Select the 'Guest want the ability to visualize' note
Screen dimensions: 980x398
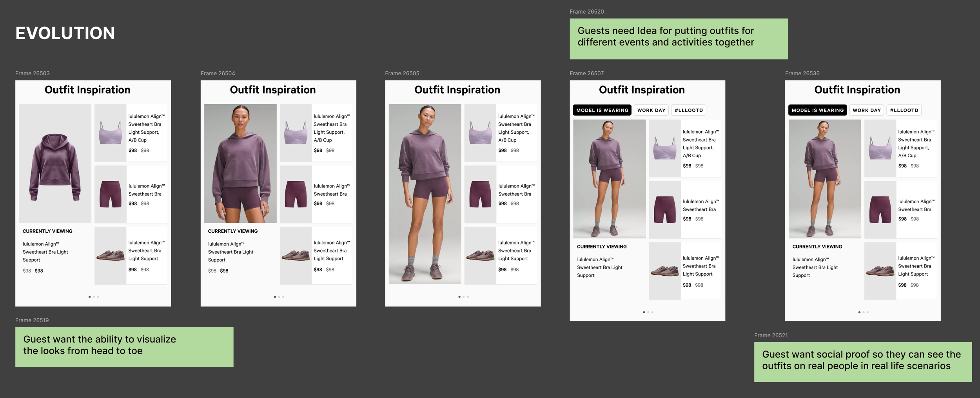pyautogui.click(x=124, y=347)
